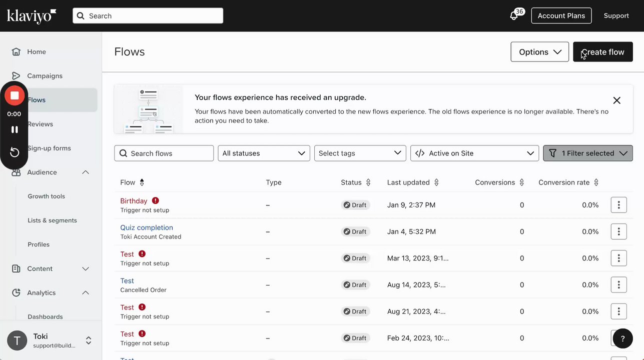The height and width of the screenshot is (360, 644).
Task: Expand the Active on Site dropdown
Action: click(x=474, y=153)
